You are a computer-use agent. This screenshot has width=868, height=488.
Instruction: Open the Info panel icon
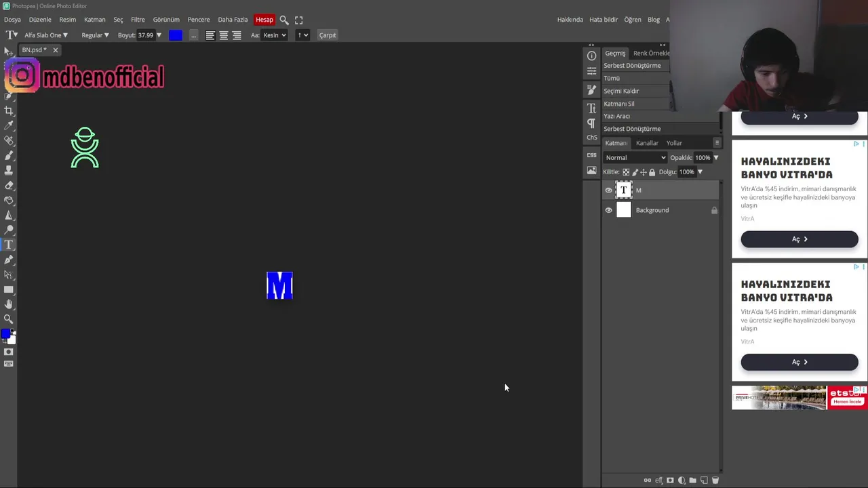coord(592,56)
